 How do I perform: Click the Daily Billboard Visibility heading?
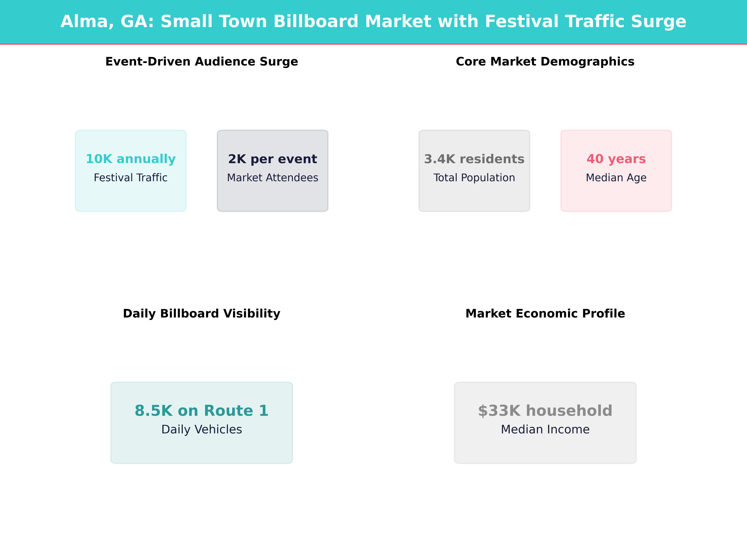coord(202,314)
